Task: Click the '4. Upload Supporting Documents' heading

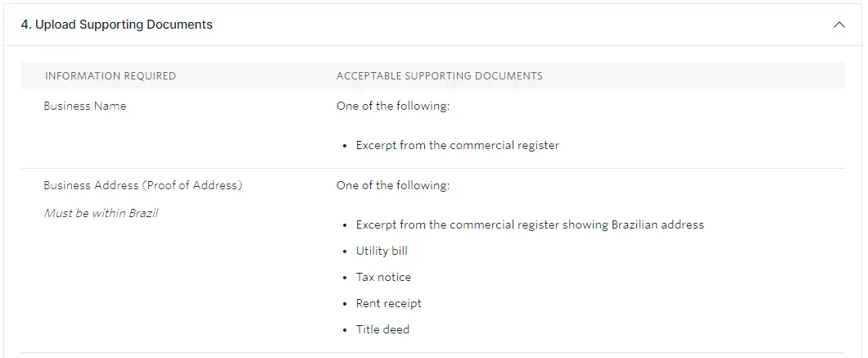Action: click(116, 25)
